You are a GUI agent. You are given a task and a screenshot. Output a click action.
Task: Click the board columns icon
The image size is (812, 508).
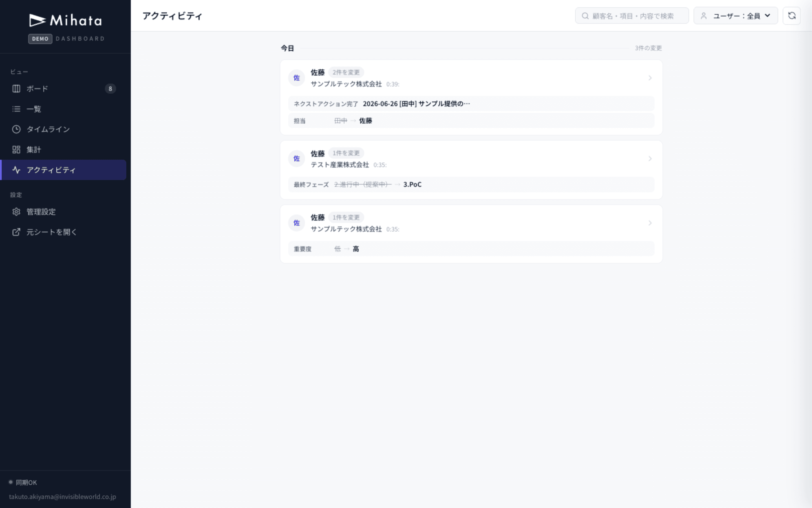pos(16,89)
